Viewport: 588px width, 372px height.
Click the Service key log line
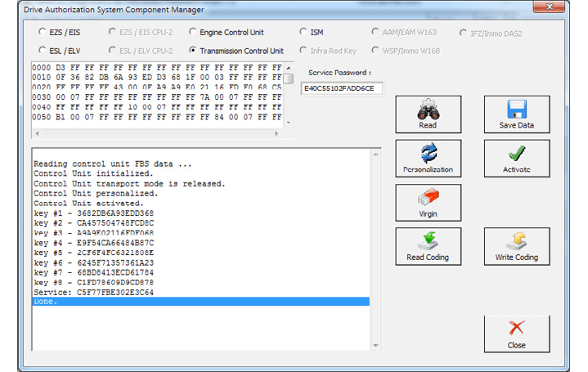pyautogui.click(x=93, y=292)
